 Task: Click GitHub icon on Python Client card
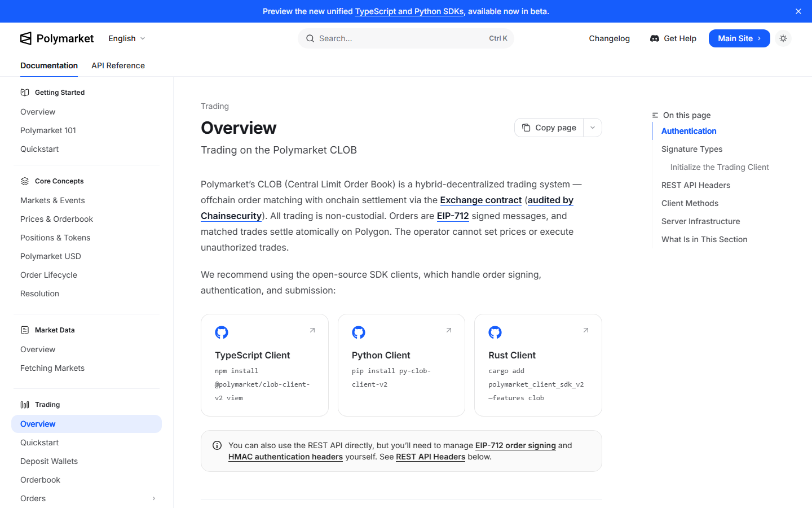[359, 332]
